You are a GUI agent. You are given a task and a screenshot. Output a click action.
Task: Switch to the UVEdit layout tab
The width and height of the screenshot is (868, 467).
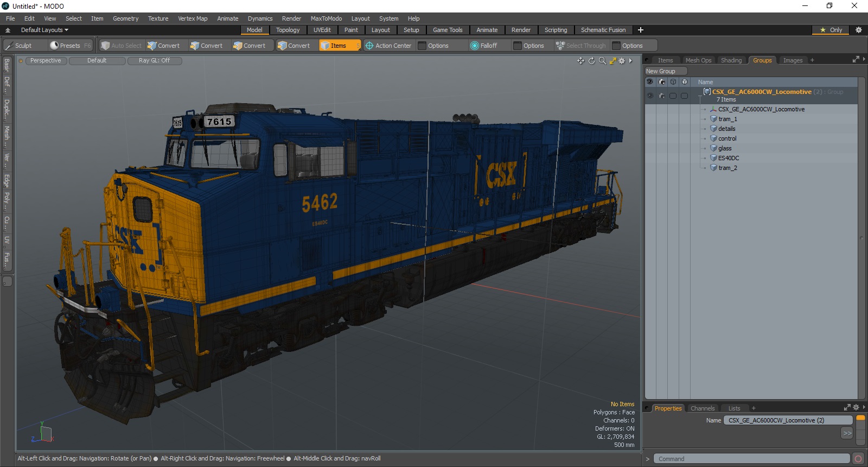322,30
